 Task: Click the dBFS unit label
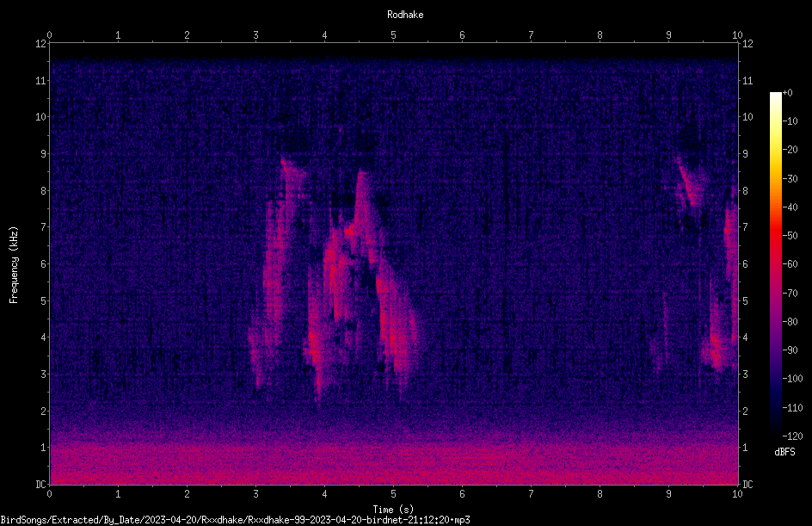pyautogui.click(x=784, y=452)
